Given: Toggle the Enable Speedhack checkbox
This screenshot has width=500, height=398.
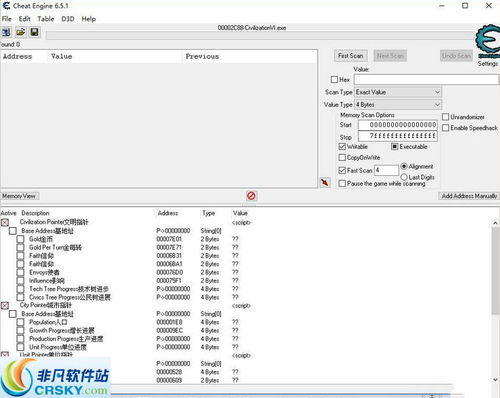Looking at the screenshot, I should tap(445, 128).
